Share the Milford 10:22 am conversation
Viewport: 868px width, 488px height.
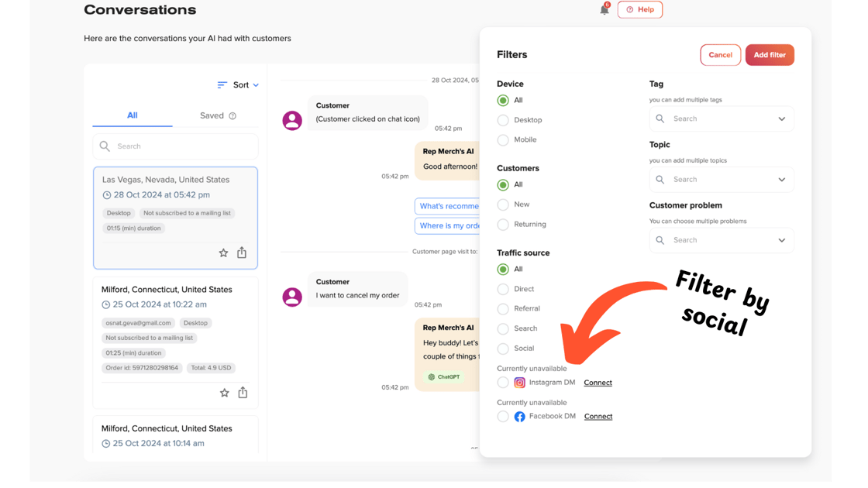pyautogui.click(x=243, y=392)
